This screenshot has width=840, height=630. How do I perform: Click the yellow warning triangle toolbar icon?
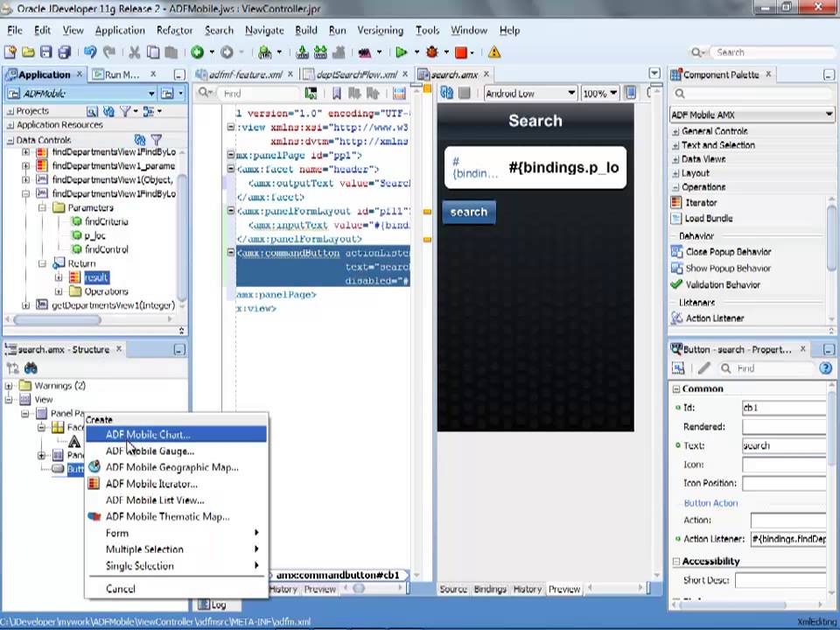coord(493,52)
